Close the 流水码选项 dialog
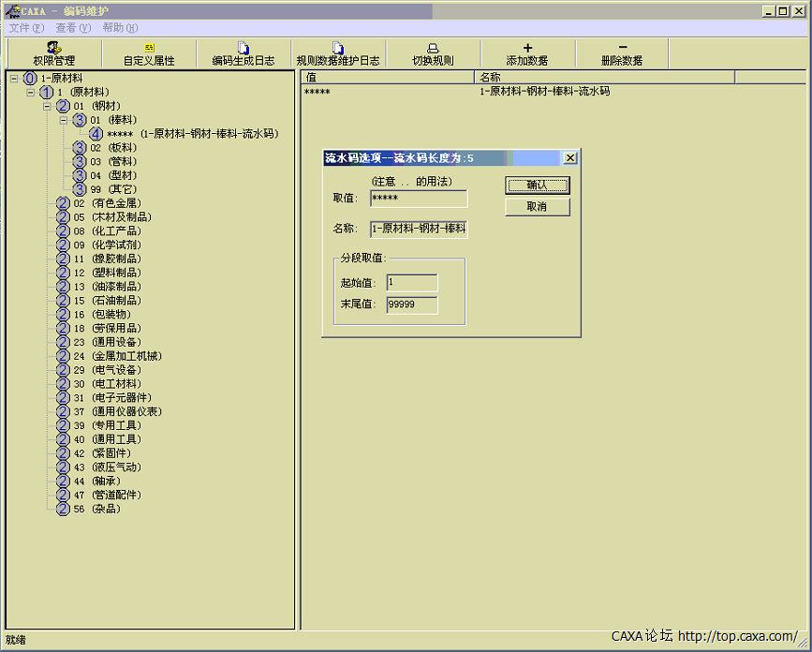This screenshot has height=652, width=812. tap(569, 158)
